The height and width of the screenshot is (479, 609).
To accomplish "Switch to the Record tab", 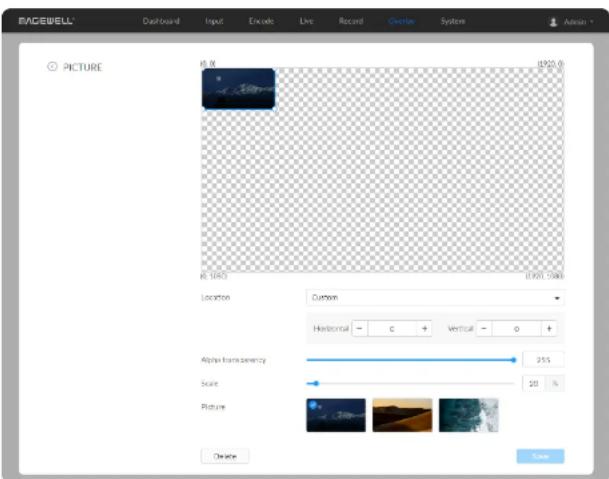I will pyautogui.click(x=351, y=21).
